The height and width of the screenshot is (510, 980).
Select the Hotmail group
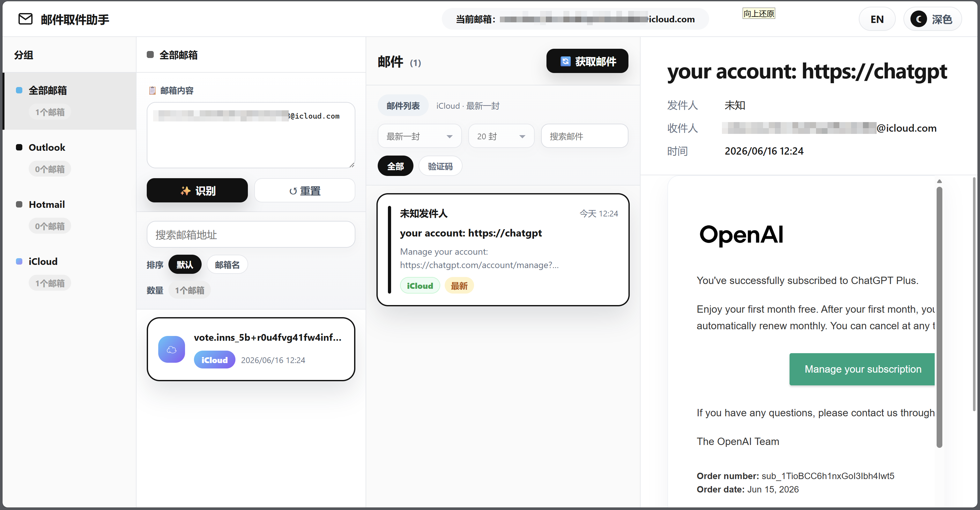(x=69, y=215)
